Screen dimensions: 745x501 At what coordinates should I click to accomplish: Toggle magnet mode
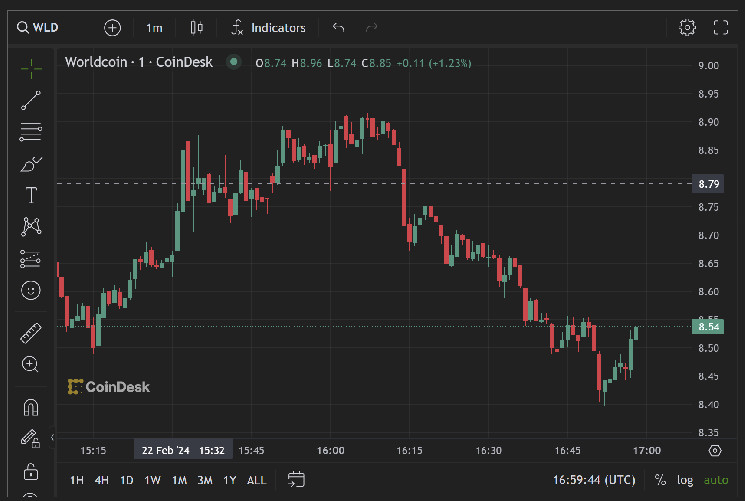(x=31, y=407)
